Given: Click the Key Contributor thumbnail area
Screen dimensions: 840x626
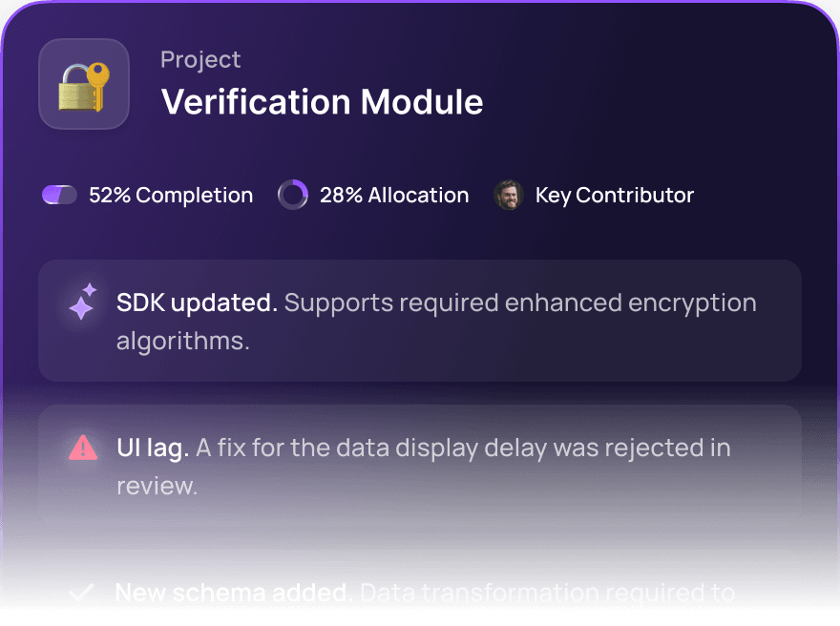Looking at the screenshot, I should pyautogui.click(x=508, y=195).
